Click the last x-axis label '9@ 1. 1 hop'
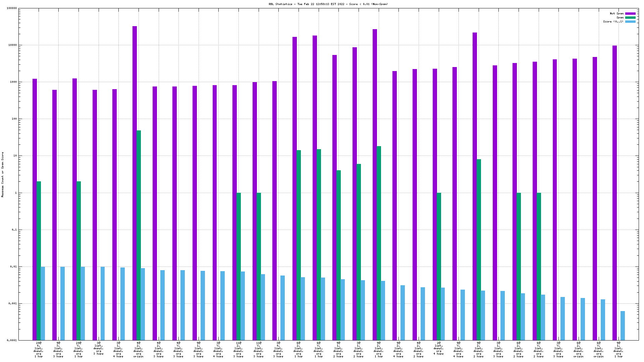 click(x=619, y=350)
